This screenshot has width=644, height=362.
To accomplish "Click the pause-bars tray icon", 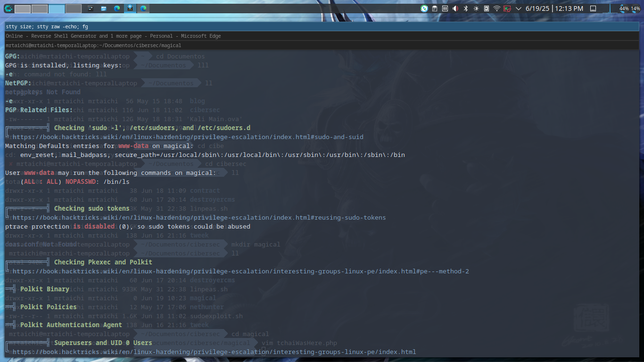I will 445,8.
